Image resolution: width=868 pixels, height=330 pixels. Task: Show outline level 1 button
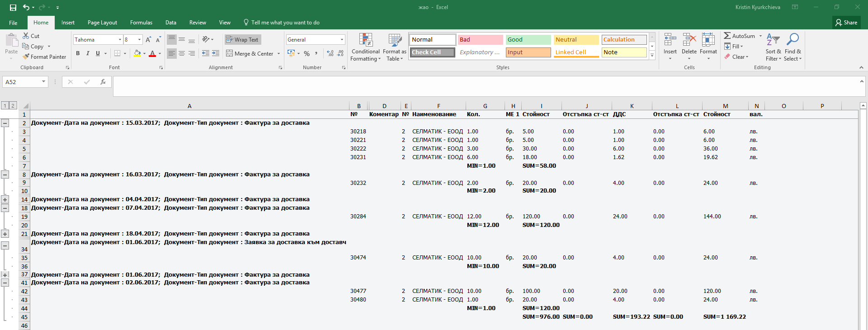(x=5, y=105)
